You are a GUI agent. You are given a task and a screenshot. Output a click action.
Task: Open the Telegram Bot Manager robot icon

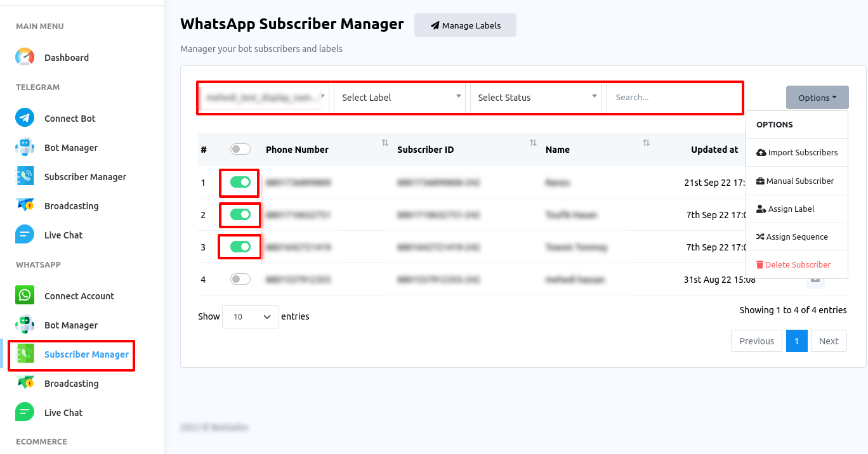(25, 147)
